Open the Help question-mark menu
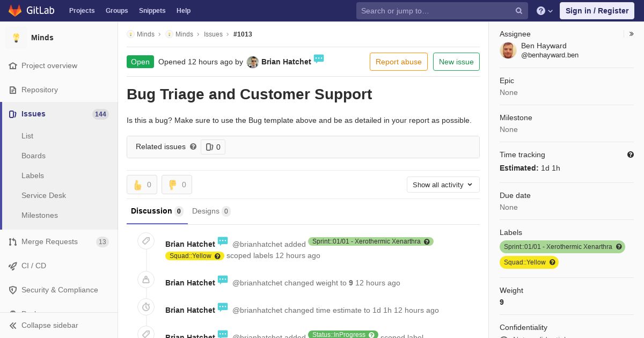The height and width of the screenshot is (338, 644). [545, 11]
